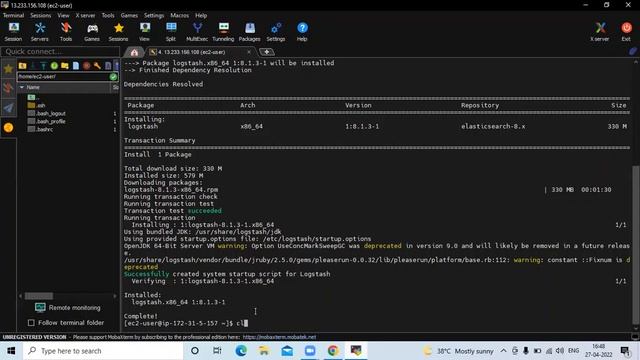This screenshot has width=640, height=360.
Task: Open the Tools sidebar tab icon
Action: click(8, 88)
